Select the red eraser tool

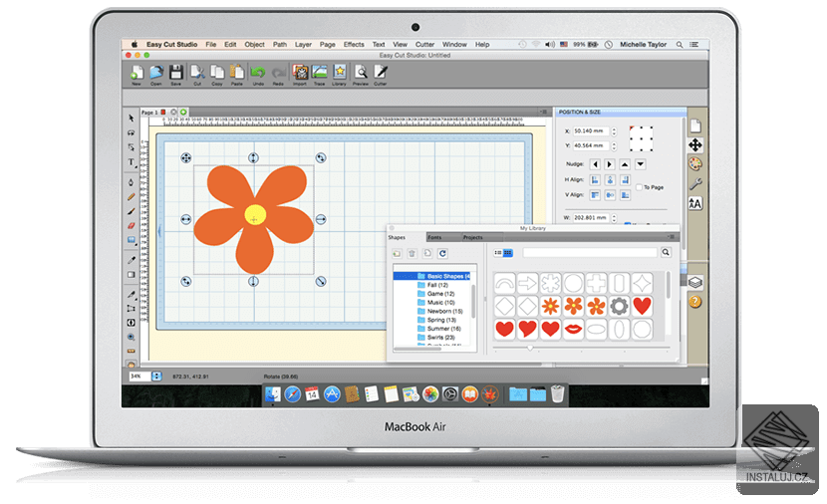[132, 226]
